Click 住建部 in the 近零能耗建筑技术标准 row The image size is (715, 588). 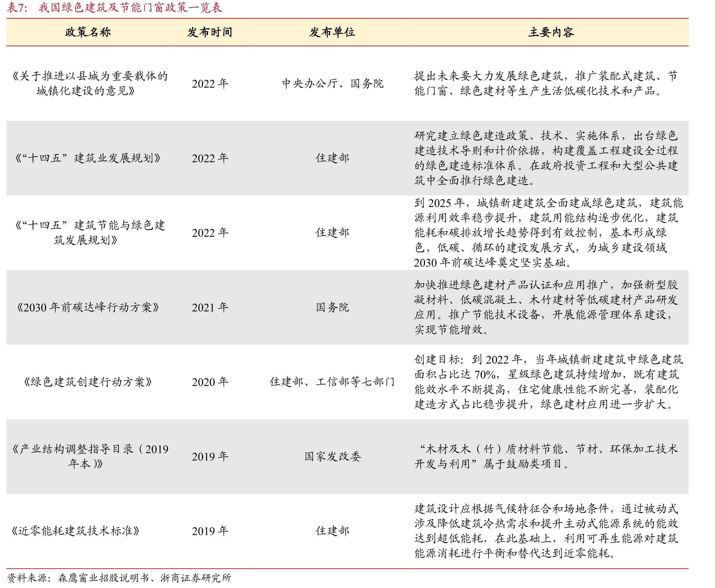coord(332,531)
